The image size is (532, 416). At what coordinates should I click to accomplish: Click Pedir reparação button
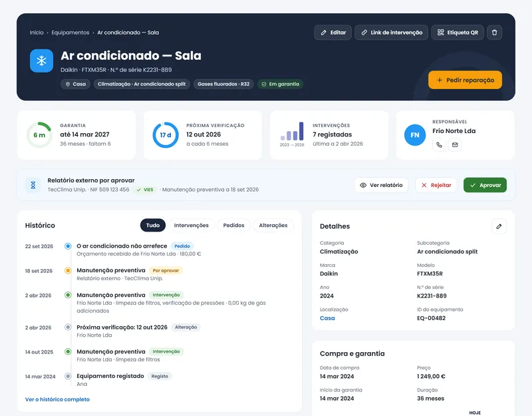[x=465, y=80]
